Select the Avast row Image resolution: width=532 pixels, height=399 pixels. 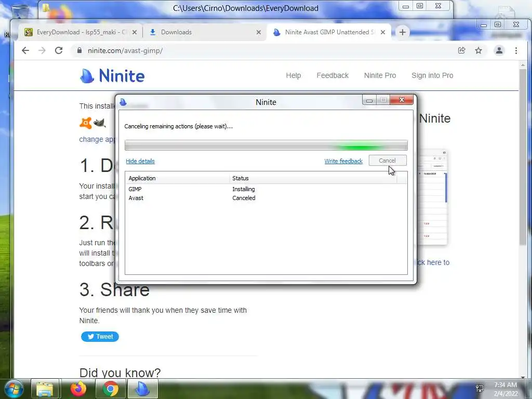tap(266, 198)
